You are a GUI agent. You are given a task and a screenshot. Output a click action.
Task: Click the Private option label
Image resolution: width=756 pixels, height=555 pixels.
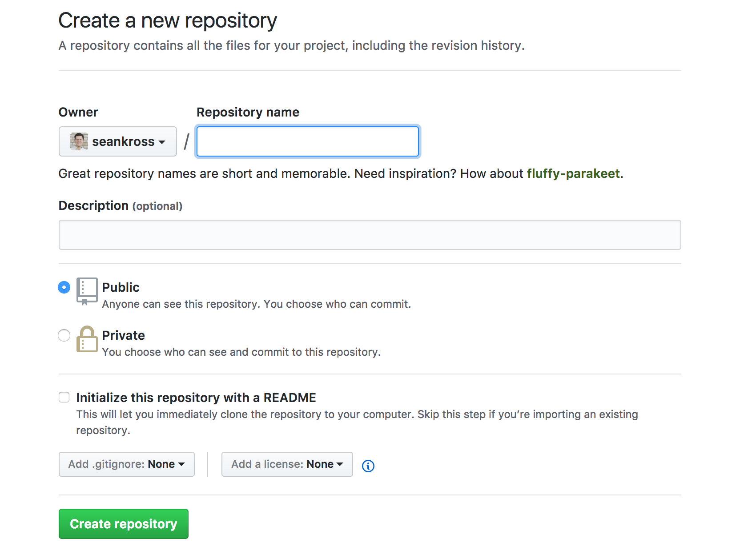click(124, 335)
